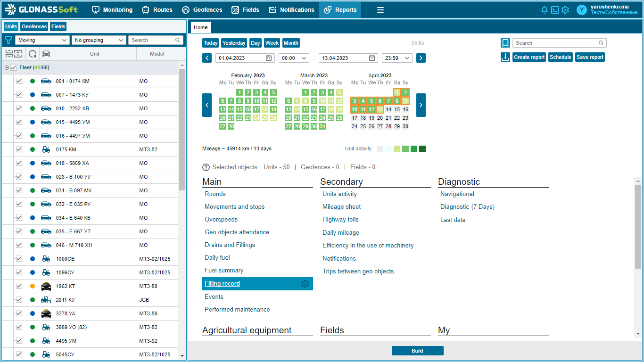The width and height of the screenshot is (644, 362).
Task: Click the tractor icon of unit 0175 KM
Action: tap(46, 149)
